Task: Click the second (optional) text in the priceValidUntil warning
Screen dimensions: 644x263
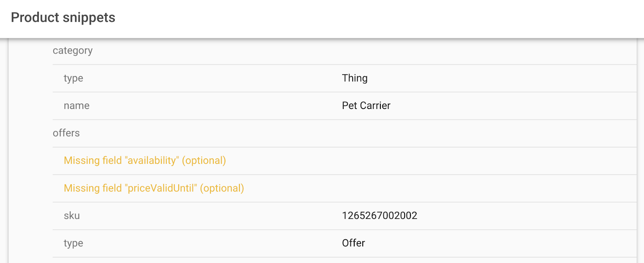Action: (222, 188)
